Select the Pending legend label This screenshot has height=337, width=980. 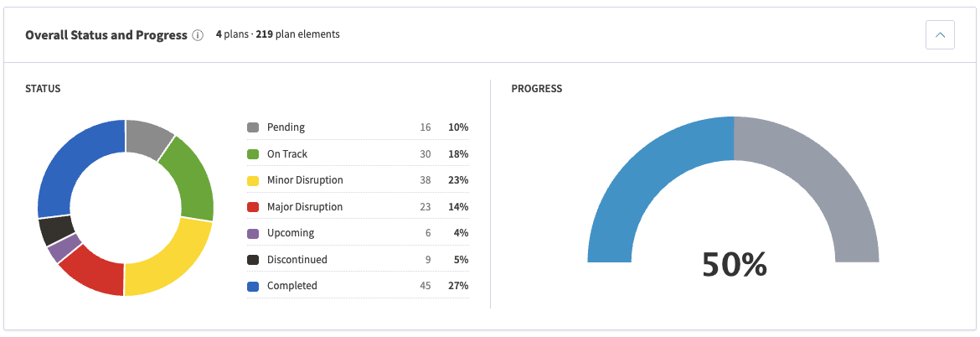(286, 127)
